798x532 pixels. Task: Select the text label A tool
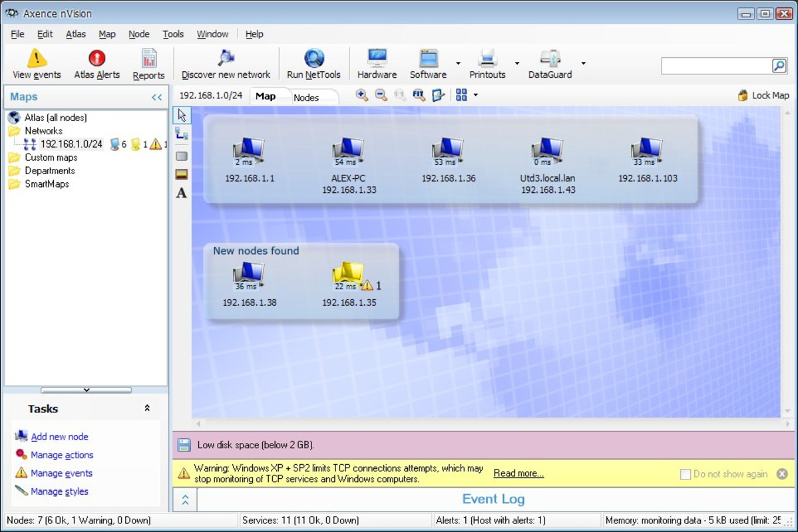click(182, 194)
